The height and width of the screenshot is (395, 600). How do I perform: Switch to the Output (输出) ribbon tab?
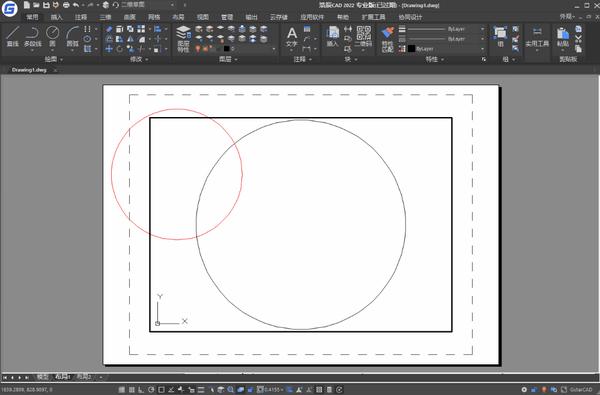(x=251, y=17)
